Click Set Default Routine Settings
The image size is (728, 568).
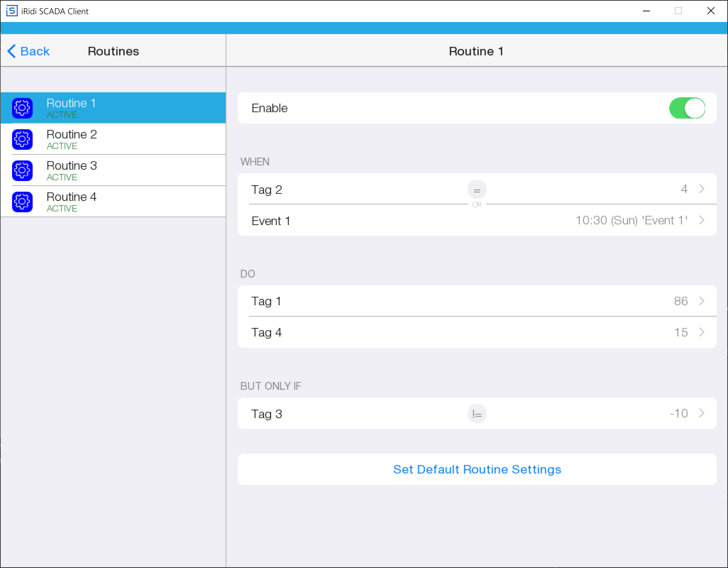(477, 469)
